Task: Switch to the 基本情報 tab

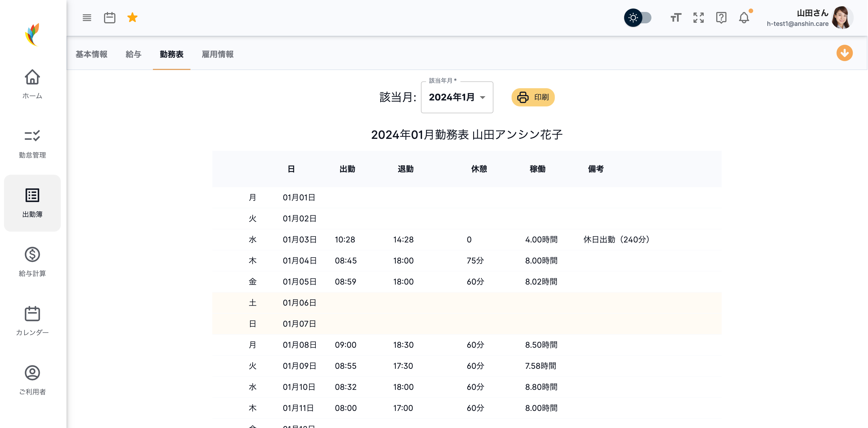Action: [91, 54]
